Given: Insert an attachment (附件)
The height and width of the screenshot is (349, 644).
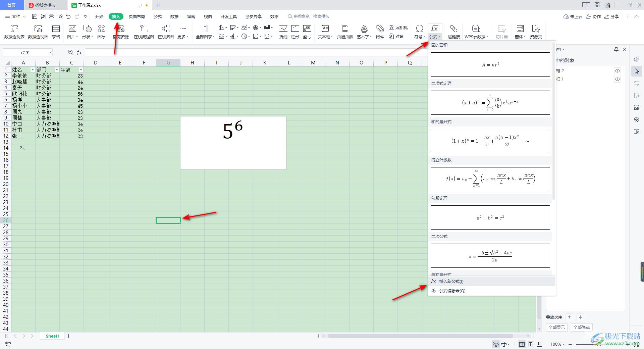Looking at the screenshot, I should point(380,32).
